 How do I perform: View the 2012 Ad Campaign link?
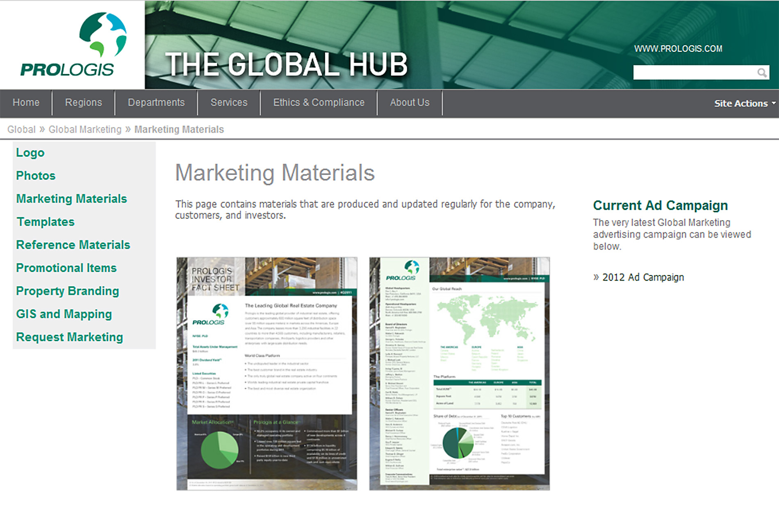642,277
